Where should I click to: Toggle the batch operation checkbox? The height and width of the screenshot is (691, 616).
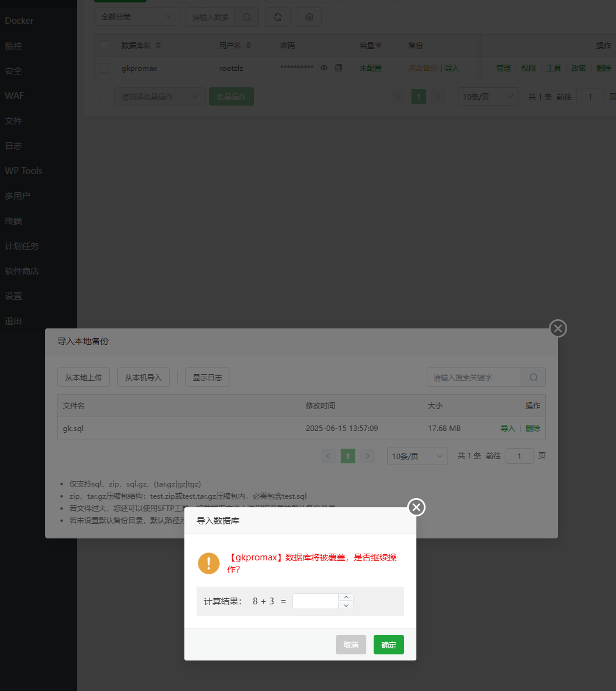pyautogui.click(x=104, y=96)
